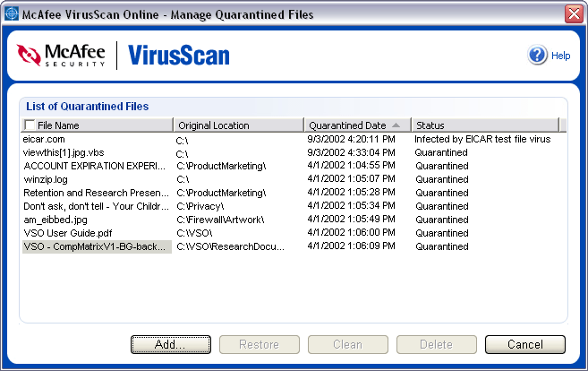Screen dimensions: 588x371
Task: Click location C:\VSO\ResearchDocu...
Action: coord(230,246)
